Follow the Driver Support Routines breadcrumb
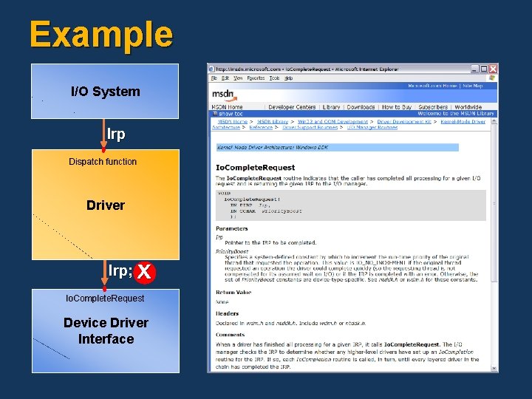532x399 pixels. coord(310,127)
